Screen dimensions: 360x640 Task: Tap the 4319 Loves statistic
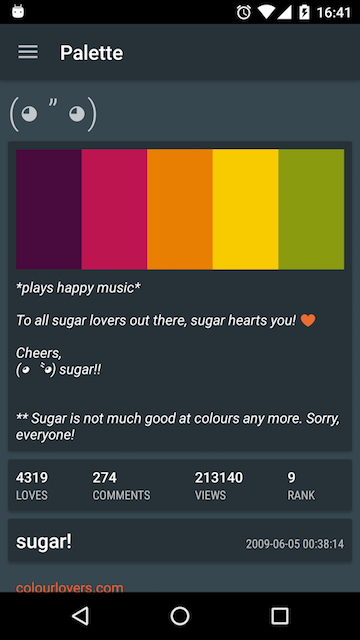(32, 485)
